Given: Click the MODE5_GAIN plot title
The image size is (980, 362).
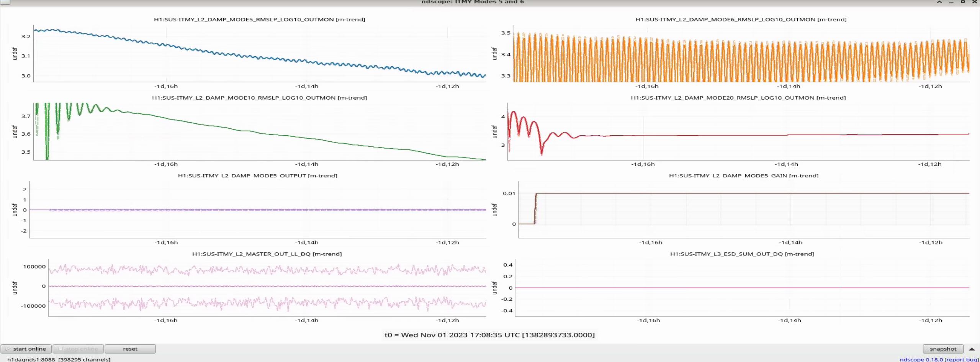Looking at the screenshot, I should (x=743, y=176).
